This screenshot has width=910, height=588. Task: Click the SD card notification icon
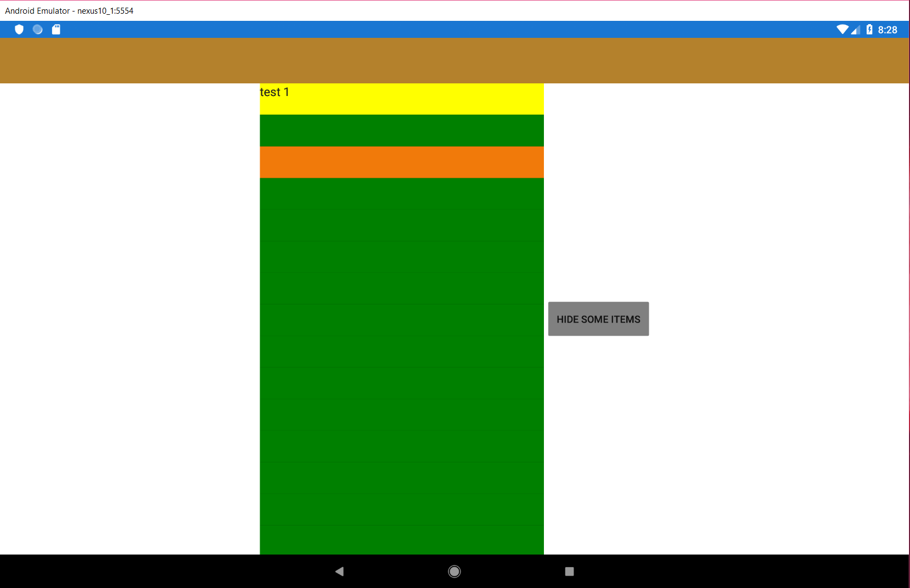pyautogui.click(x=55, y=29)
